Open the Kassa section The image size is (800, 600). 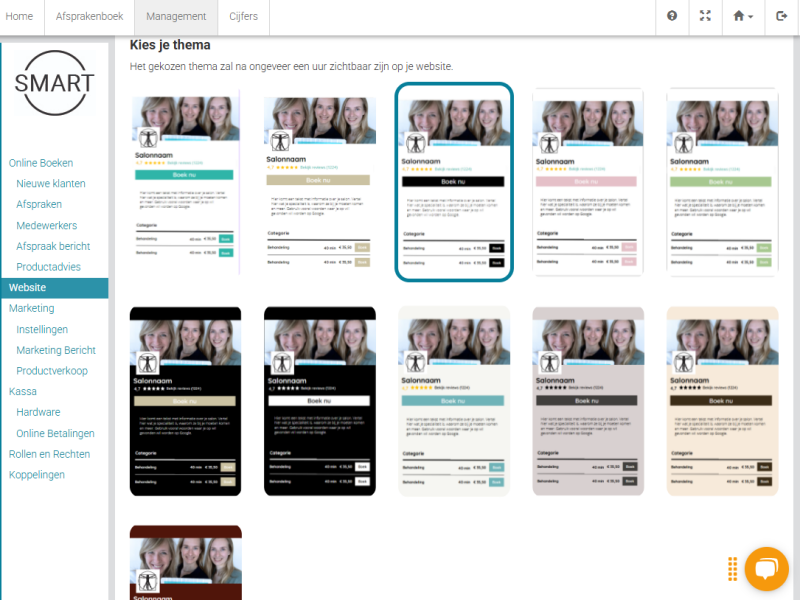pos(22,391)
